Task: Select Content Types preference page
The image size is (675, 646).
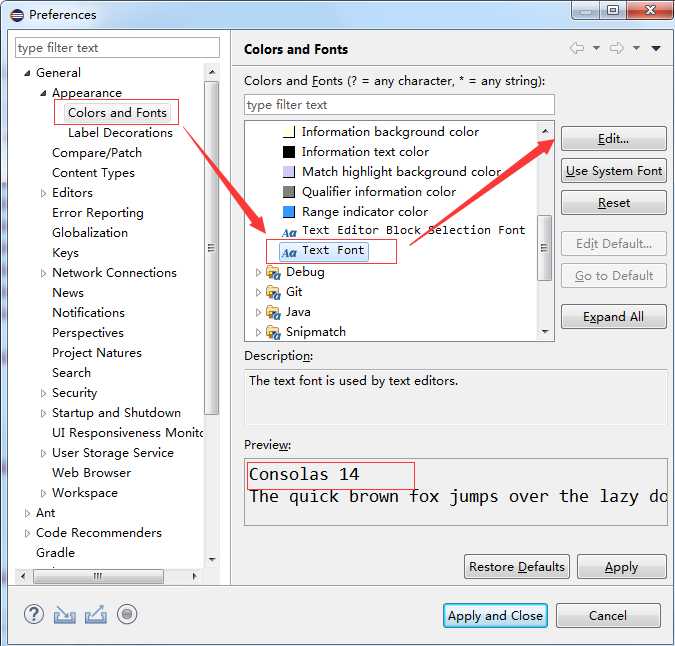Action: [93, 173]
